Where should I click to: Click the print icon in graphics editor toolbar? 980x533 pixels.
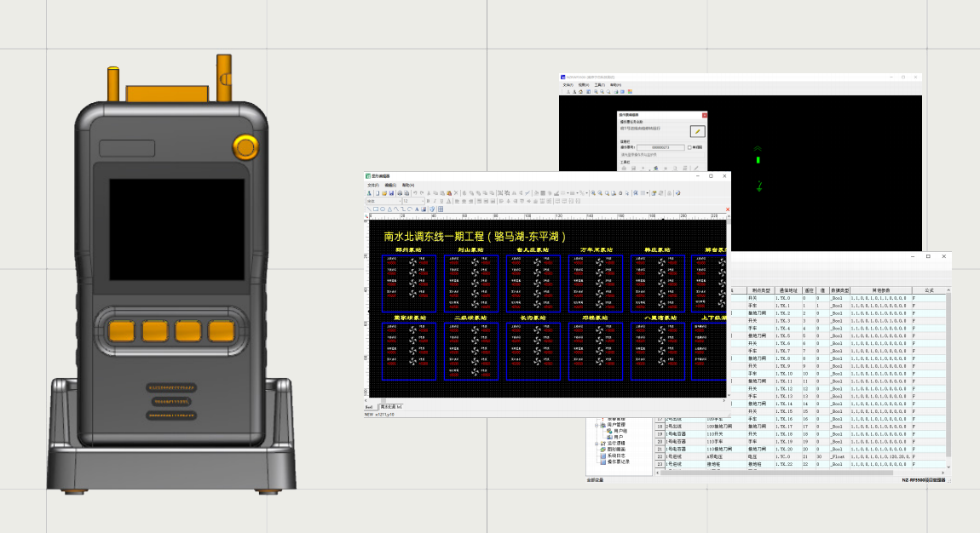coord(400,193)
